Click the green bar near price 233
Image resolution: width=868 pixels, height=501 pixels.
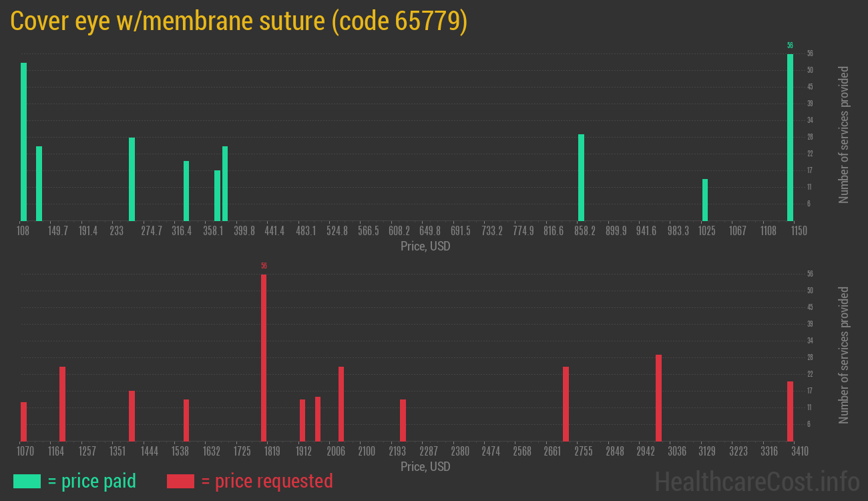[132, 179]
